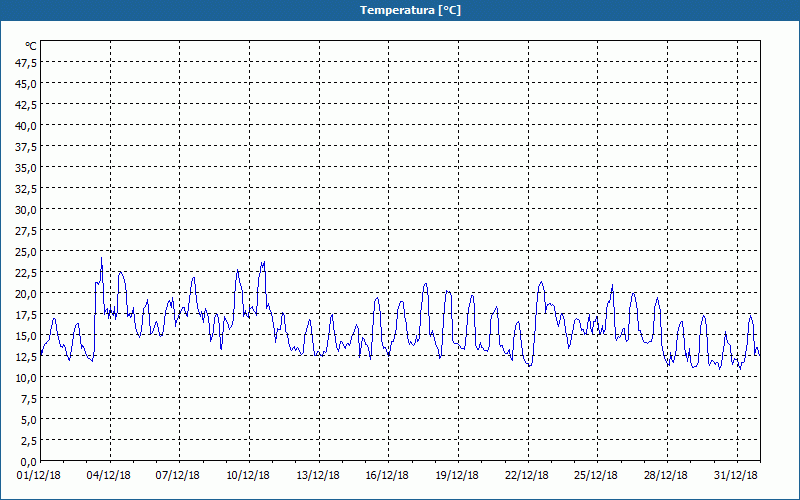Click the 20,0 y-axis value
Screen dimensions: 800x500
(27, 294)
